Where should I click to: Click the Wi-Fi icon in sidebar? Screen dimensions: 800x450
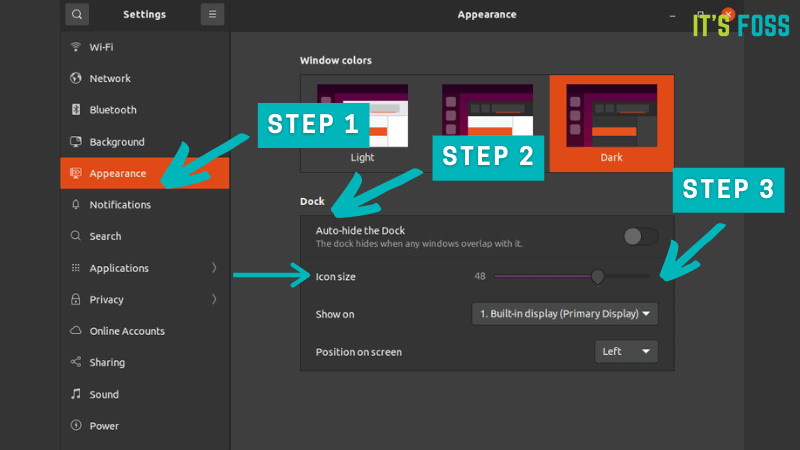76,47
